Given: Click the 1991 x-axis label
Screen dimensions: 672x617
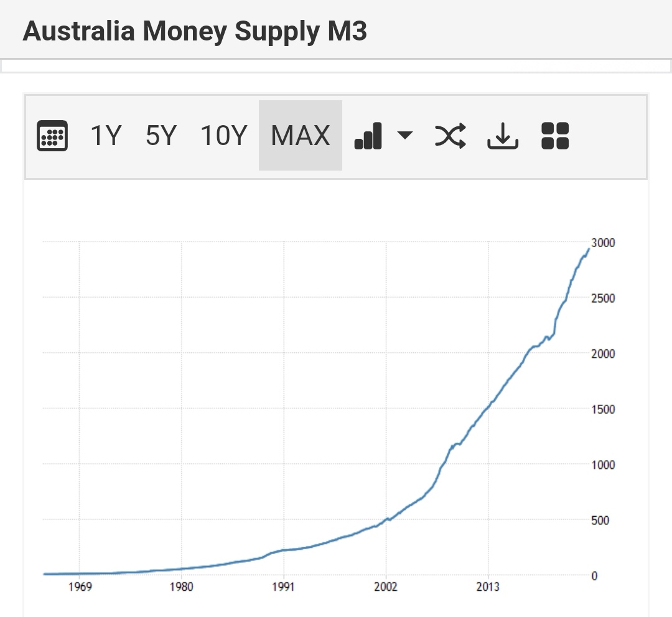Looking at the screenshot, I should point(283,586).
